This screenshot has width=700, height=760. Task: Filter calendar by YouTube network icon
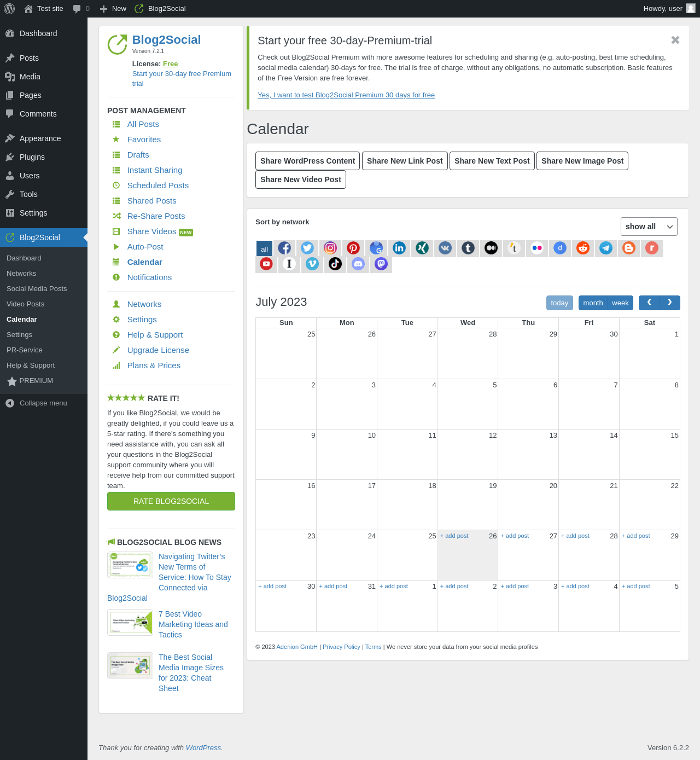266,264
